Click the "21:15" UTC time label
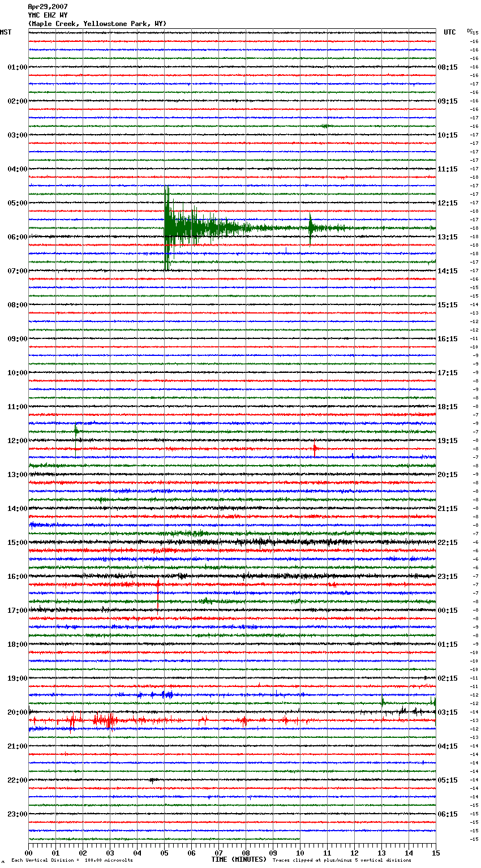Viewport: 481px width, 868px height. (x=448, y=509)
